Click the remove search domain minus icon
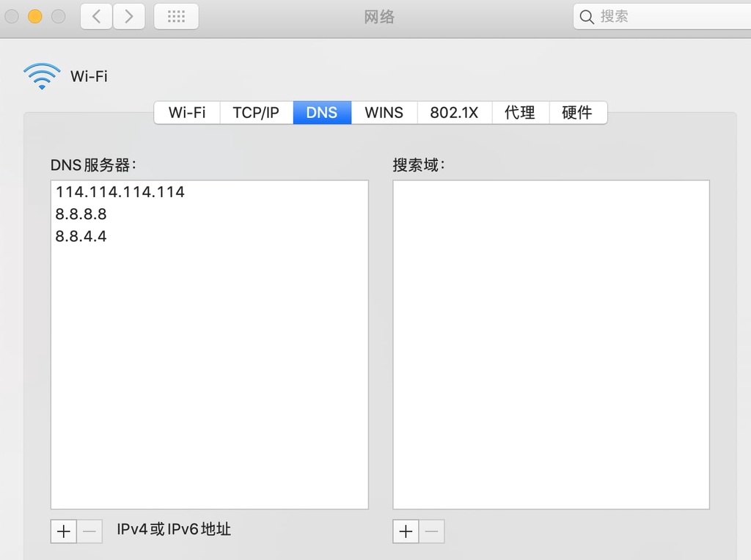The height and width of the screenshot is (560, 751). (431, 531)
